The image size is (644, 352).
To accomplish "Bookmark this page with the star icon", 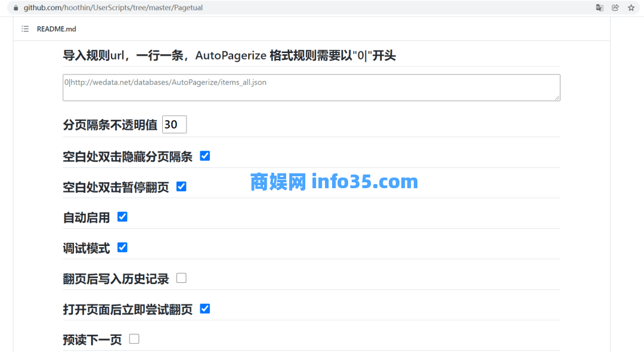I will 631,8.
